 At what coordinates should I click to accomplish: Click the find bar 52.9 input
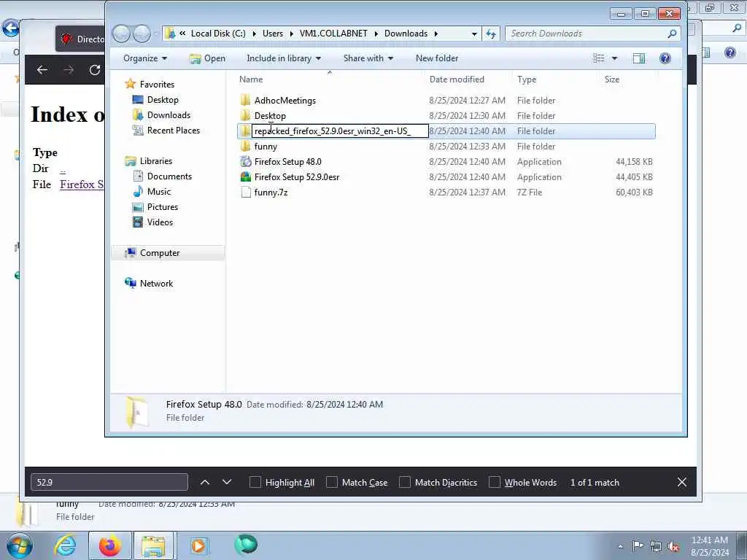pyautogui.click(x=109, y=482)
